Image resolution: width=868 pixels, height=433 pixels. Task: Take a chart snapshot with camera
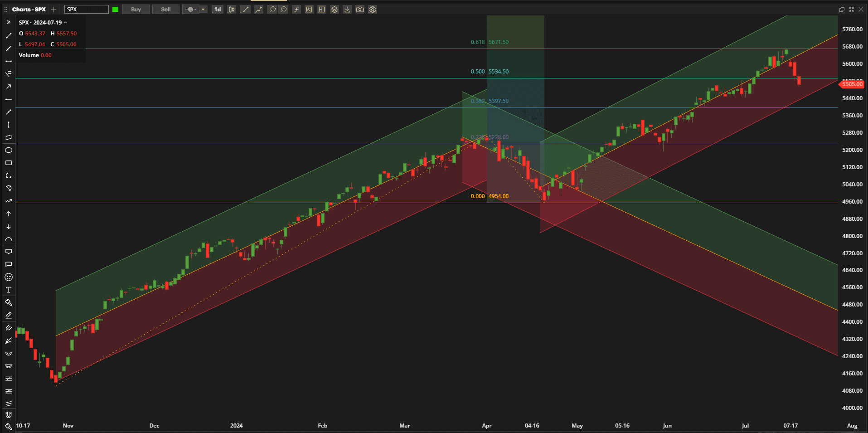coord(360,10)
